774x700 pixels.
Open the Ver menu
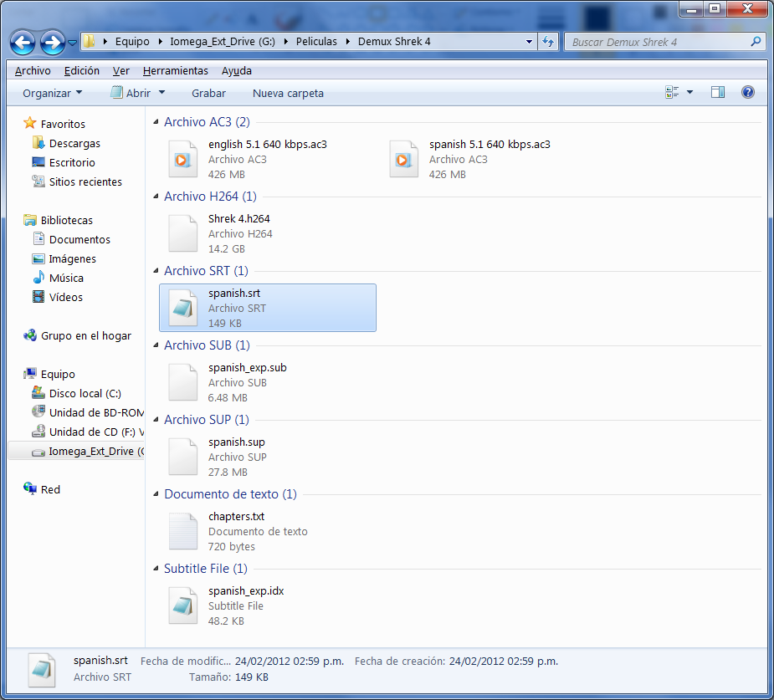[x=121, y=70]
